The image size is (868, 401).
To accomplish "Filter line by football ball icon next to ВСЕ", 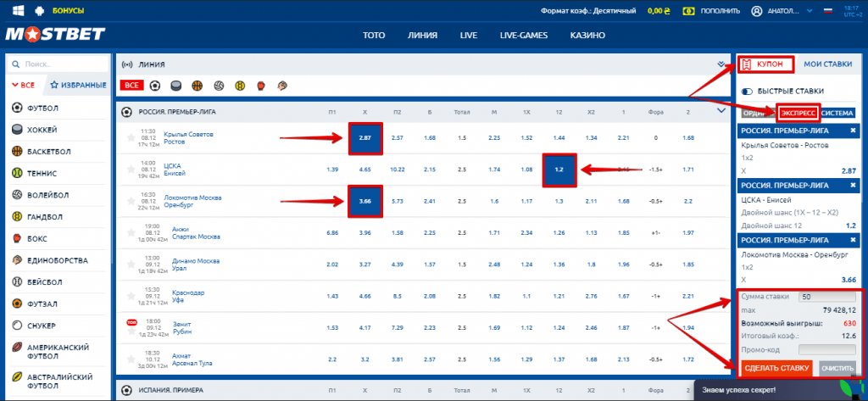I will (156, 86).
